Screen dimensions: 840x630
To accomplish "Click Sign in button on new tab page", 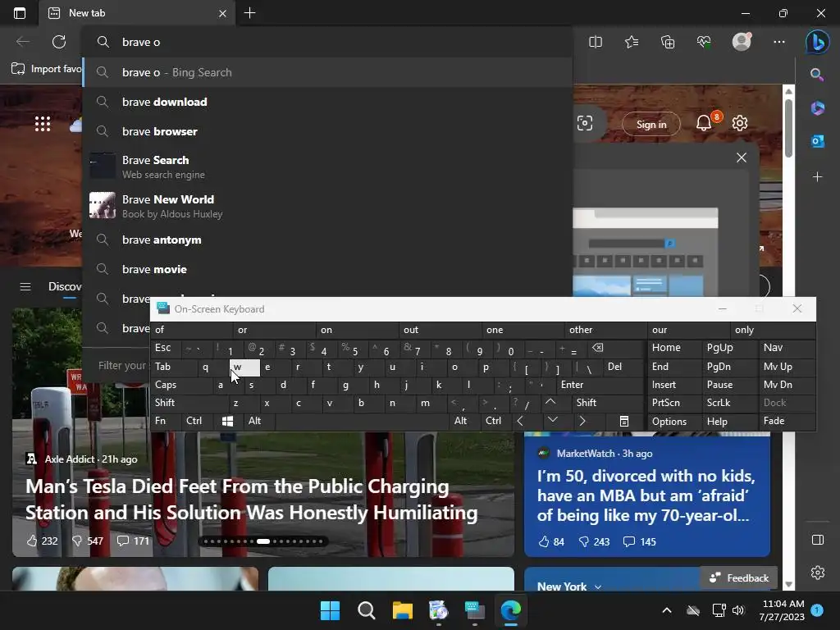I will pos(651,125).
